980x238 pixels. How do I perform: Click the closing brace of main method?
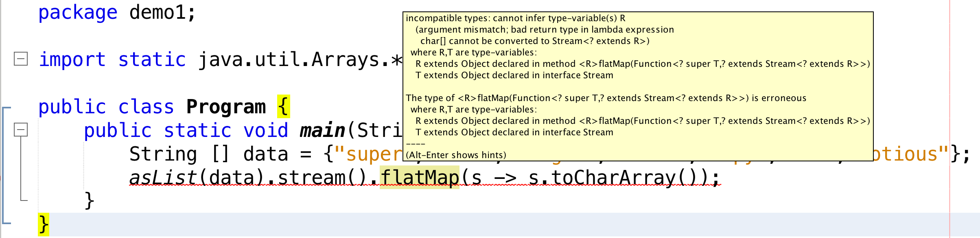89,201
